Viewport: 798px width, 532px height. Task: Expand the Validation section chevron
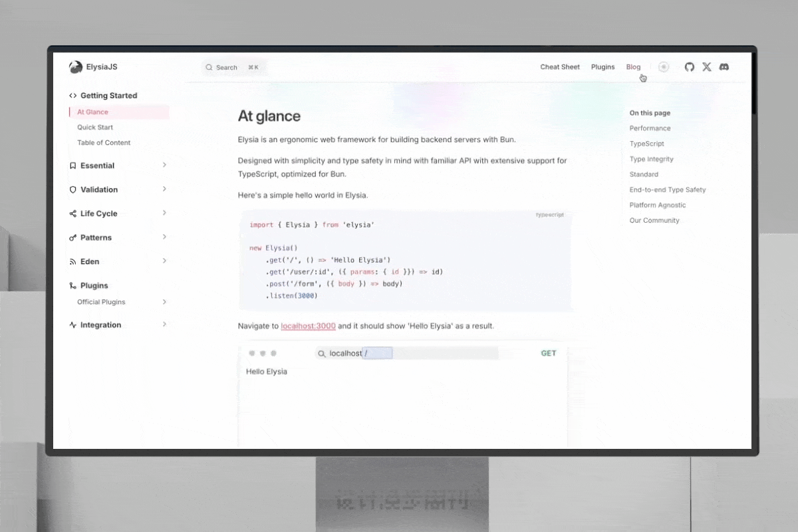[x=164, y=189]
